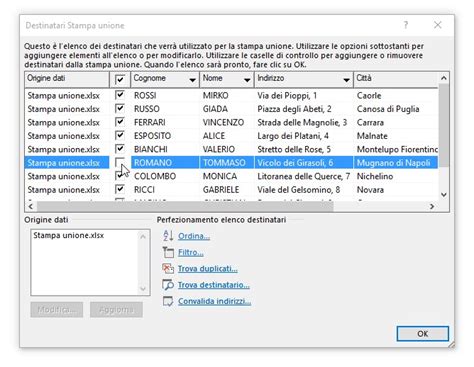Screen dimensions: 474x367
Task: Select Stampa unione.xlsx in Origine dati list
Action: (69, 235)
